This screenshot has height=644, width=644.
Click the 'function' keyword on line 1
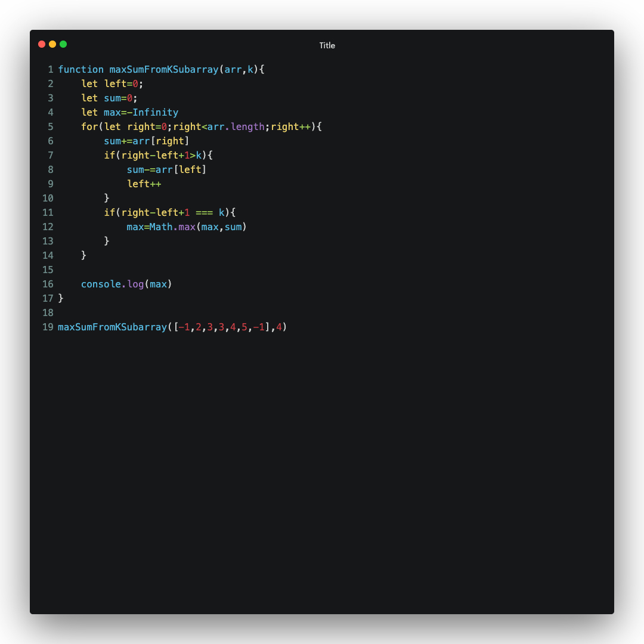[81, 69]
